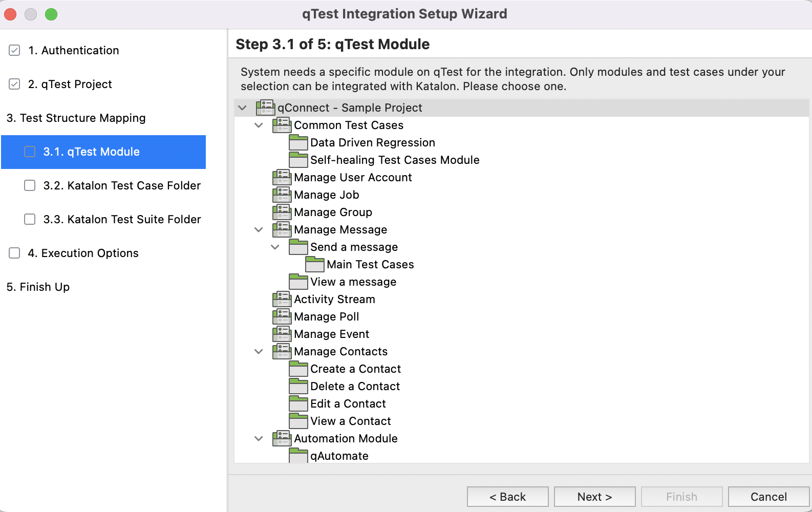Go to the 3.1 qTest Module step
The height and width of the screenshot is (512, 812).
(91, 152)
